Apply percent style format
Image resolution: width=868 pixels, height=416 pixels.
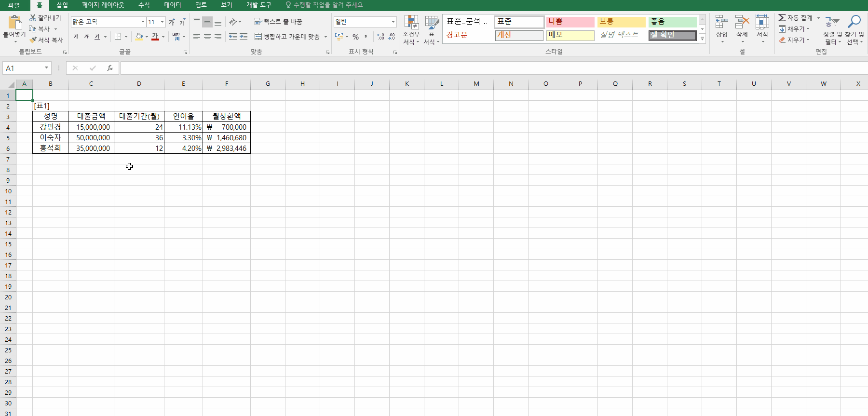355,37
